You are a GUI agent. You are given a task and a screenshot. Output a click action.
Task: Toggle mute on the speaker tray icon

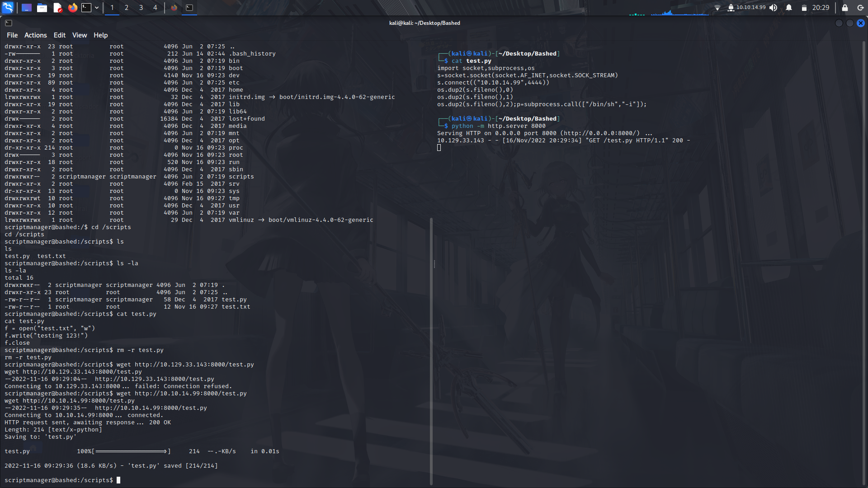[774, 8]
